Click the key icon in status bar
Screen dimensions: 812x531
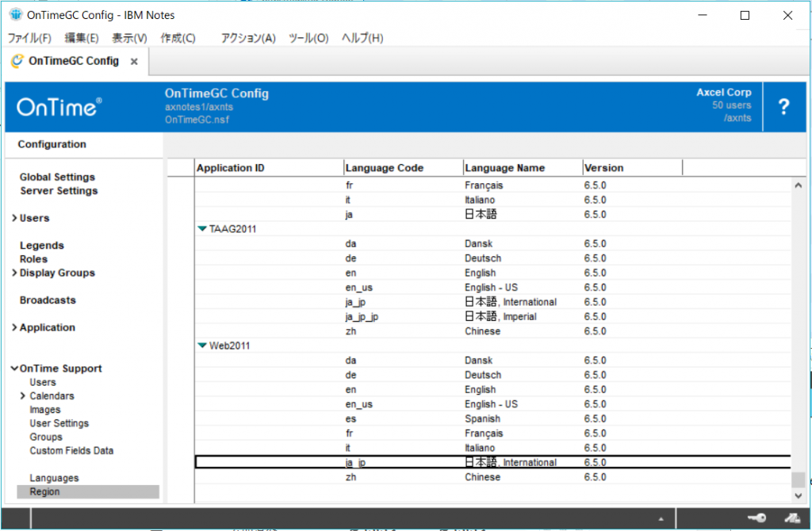click(x=756, y=518)
